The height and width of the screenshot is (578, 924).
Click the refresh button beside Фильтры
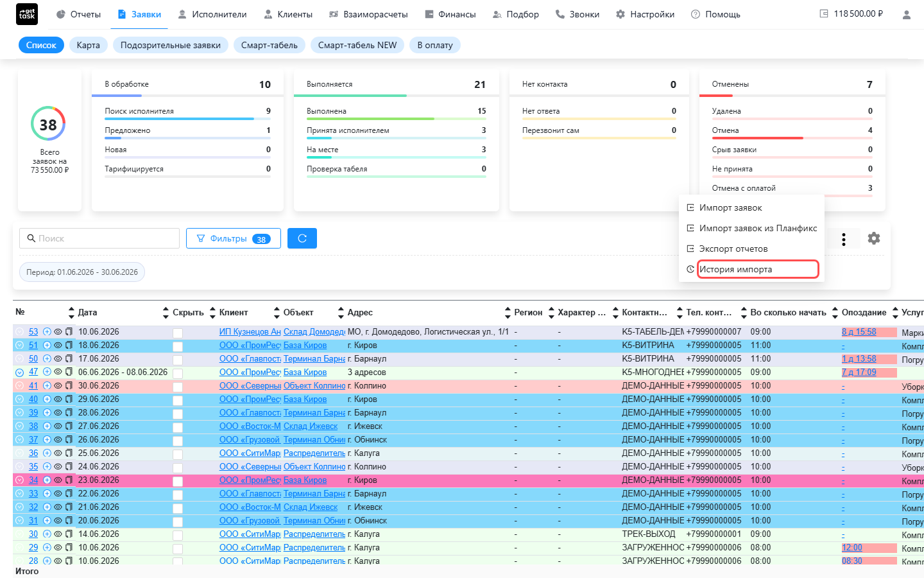coord(302,238)
